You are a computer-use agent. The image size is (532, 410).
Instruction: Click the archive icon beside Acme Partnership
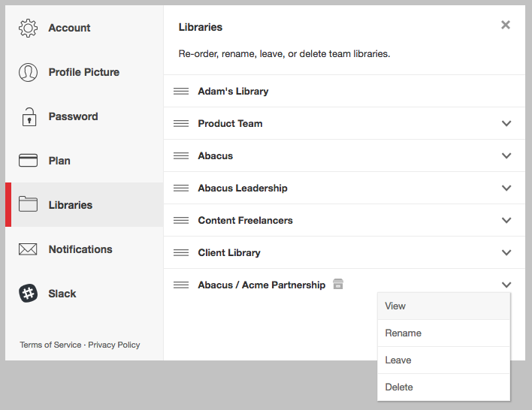pos(338,284)
